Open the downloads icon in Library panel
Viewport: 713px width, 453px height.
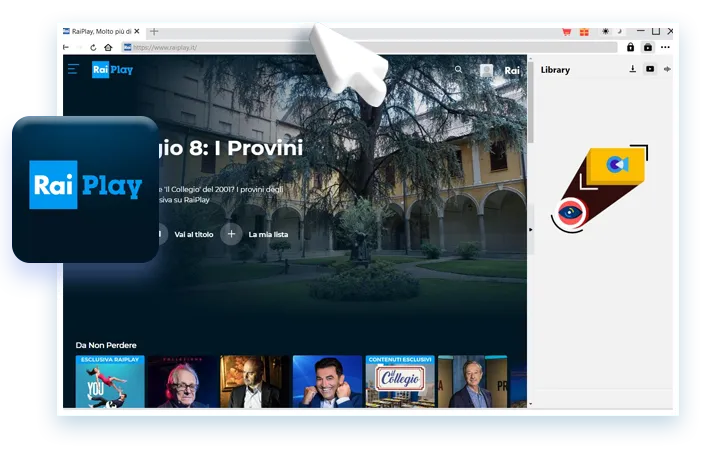click(633, 69)
